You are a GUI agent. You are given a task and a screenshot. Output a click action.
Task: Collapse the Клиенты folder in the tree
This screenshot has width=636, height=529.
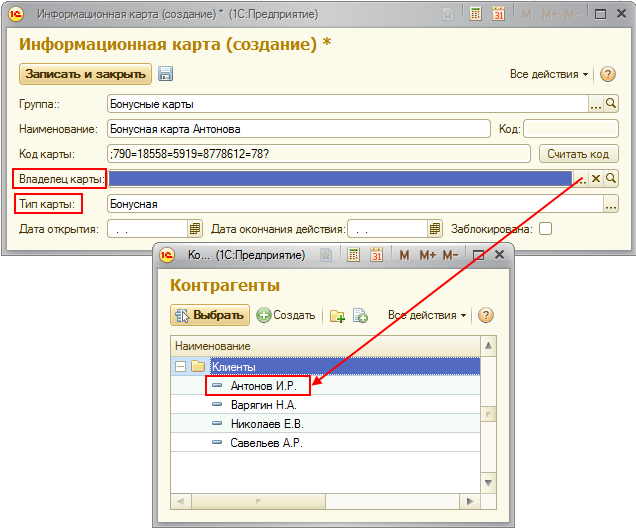click(x=181, y=367)
